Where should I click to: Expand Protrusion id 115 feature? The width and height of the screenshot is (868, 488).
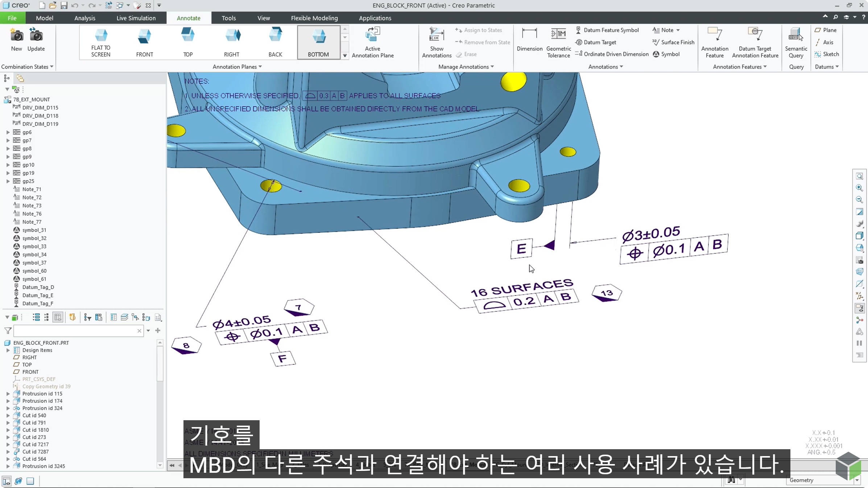coord(8,394)
